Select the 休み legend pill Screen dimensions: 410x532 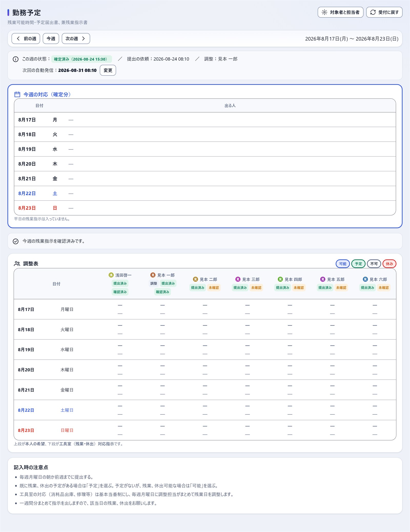click(389, 264)
